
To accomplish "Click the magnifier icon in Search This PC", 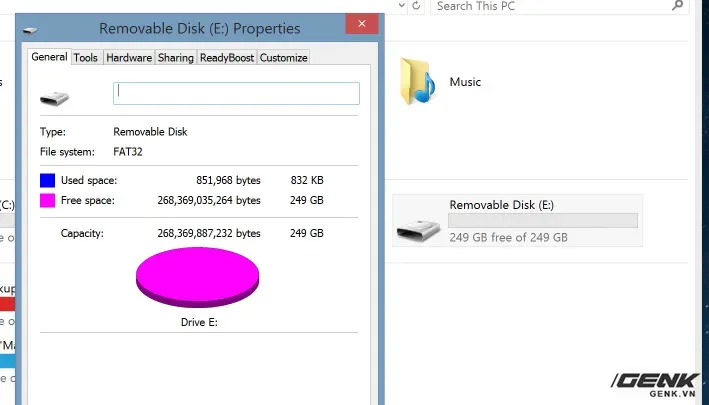I will 677,5.
